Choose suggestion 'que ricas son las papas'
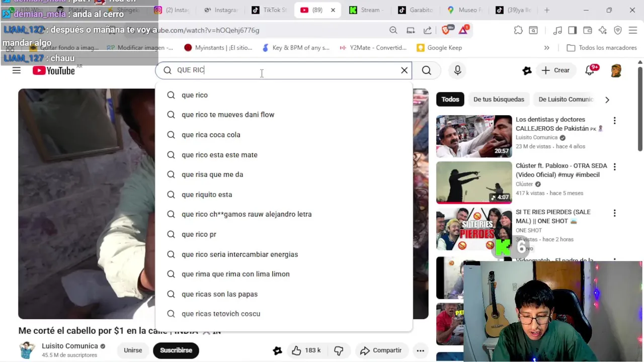The image size is (644, 362). (x=284, y=294)
